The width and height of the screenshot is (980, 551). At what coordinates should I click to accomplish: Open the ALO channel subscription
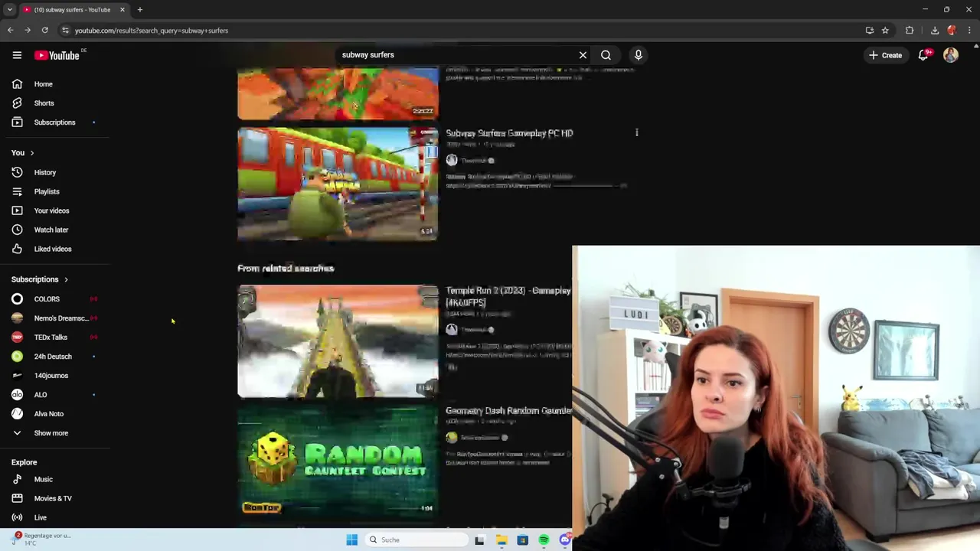(x=55, y=395)
